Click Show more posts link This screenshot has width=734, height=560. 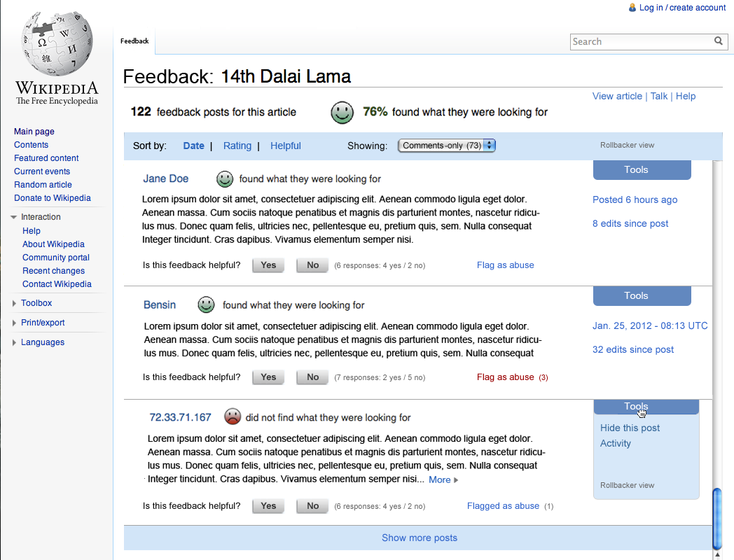(x=420, y=538)
